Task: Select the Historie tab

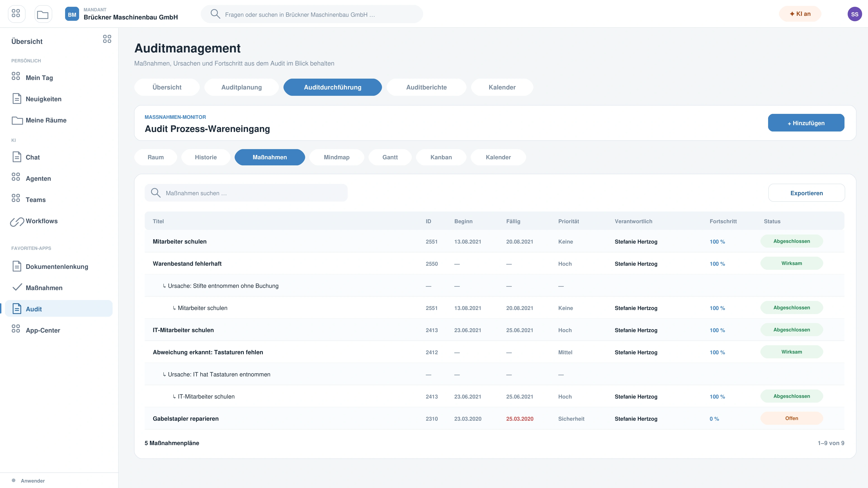Action: pyautogui.click(x=205, y=157)
